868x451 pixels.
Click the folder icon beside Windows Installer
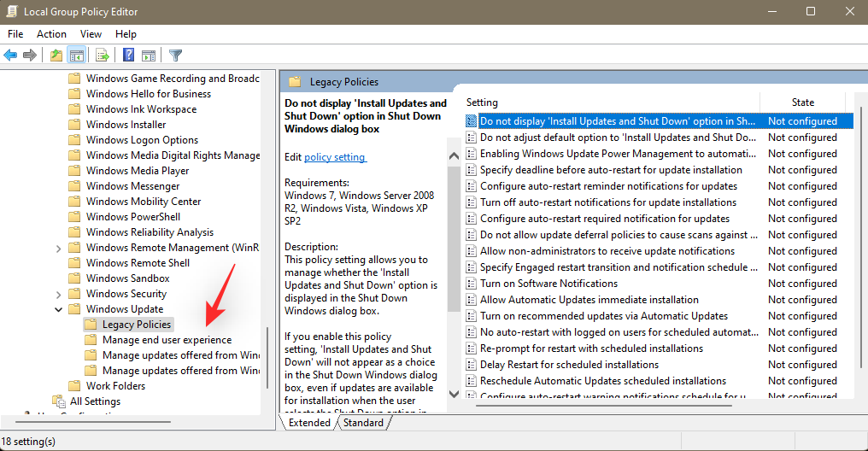coord(74,125)
